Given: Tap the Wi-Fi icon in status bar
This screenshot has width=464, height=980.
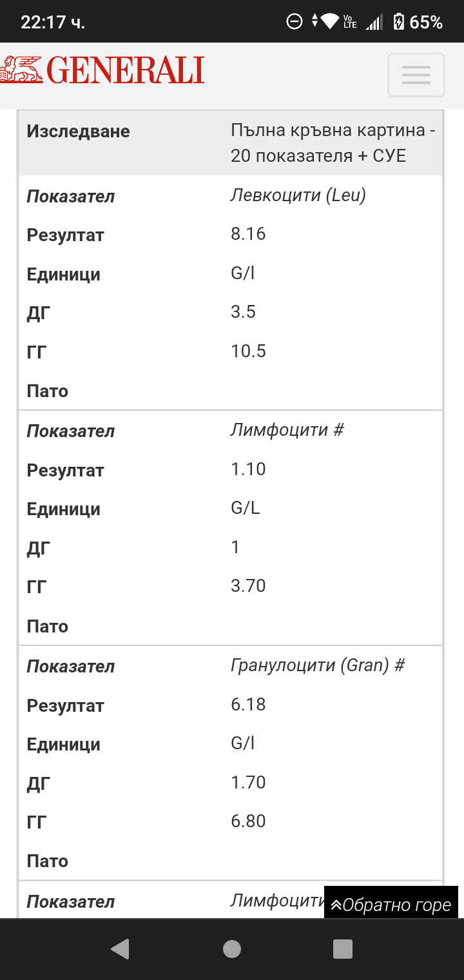Looking at the screenshot, I should pyautogui.click(x=330, y=22).
